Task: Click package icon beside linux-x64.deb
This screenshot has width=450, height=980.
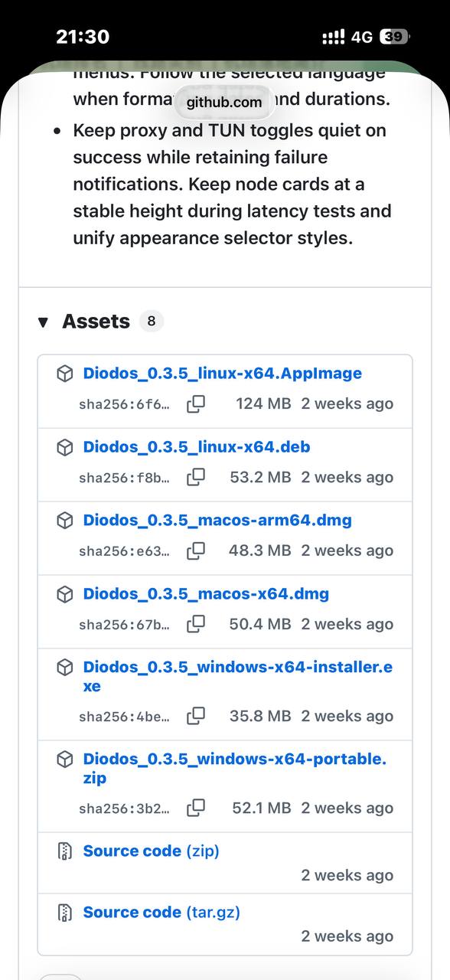Action: point(65,448)
